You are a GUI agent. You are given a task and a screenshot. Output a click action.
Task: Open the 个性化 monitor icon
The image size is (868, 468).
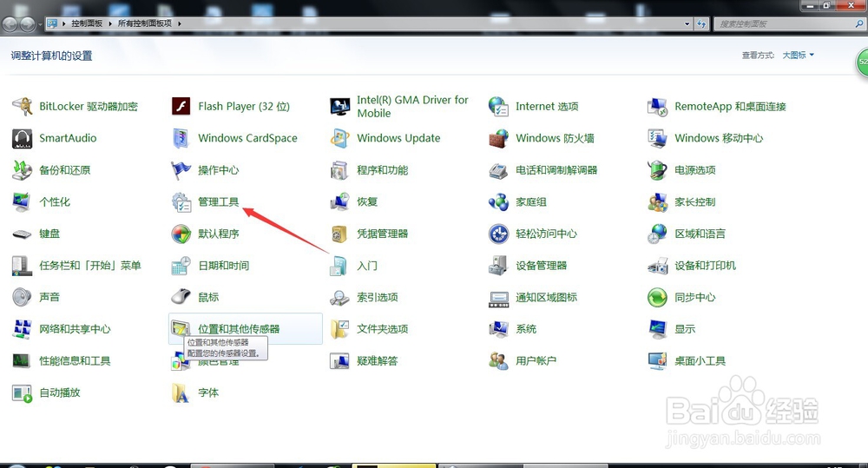coord(23,202)
